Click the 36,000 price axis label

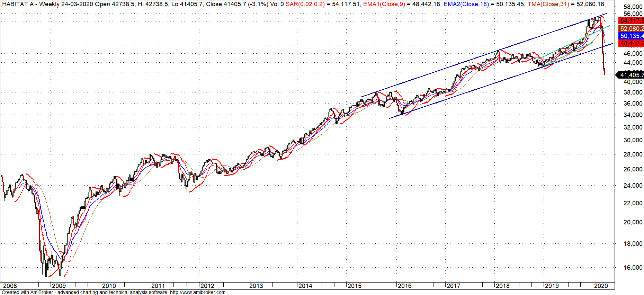(633, 104)
